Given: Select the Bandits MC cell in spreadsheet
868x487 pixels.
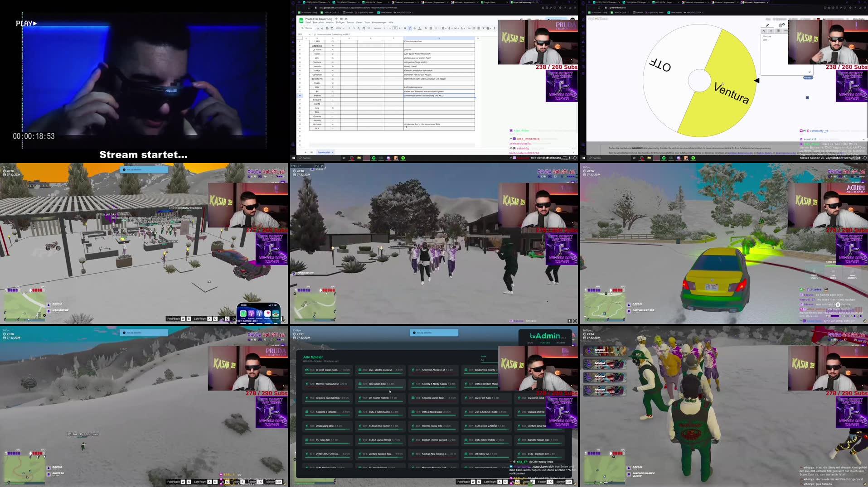Looking at the screenshot, I should [317, 79].
